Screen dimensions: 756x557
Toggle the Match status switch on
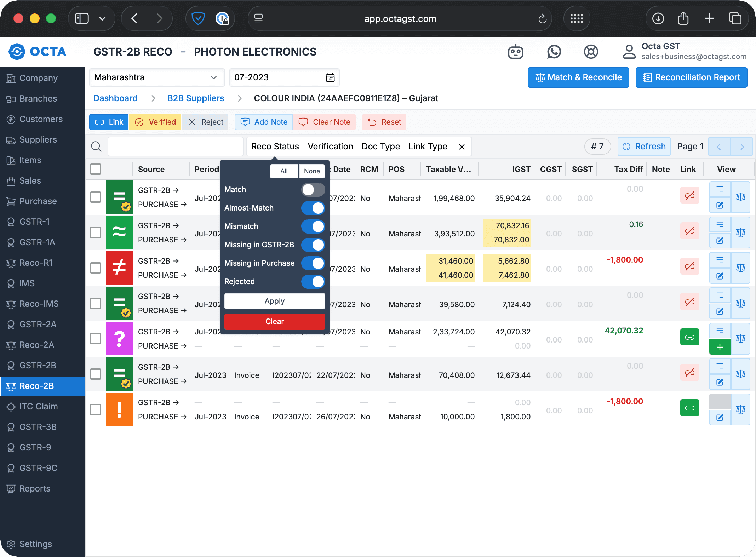tap(313, 190)
